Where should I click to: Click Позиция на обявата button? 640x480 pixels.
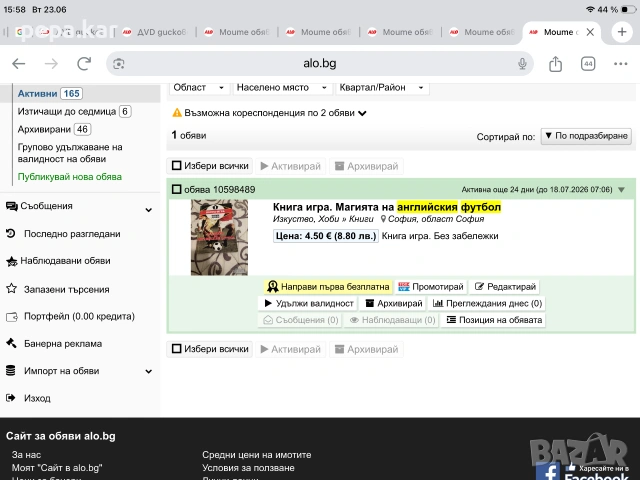[x=494, y=320]
